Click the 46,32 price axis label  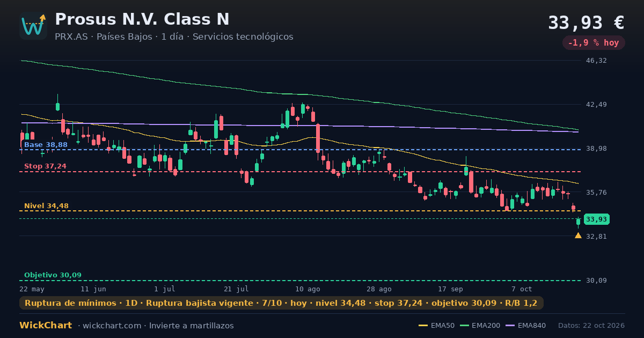point(596,61)
